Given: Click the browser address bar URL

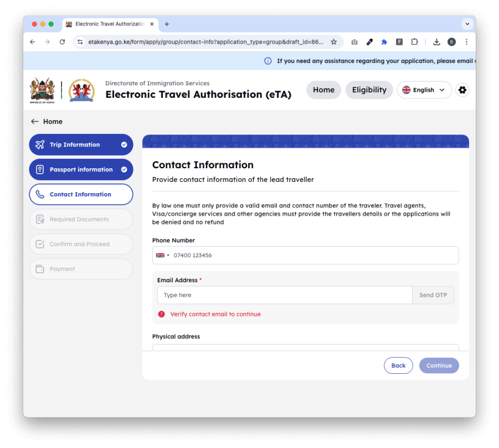Looking at the screenshot, I should (206, 42).
